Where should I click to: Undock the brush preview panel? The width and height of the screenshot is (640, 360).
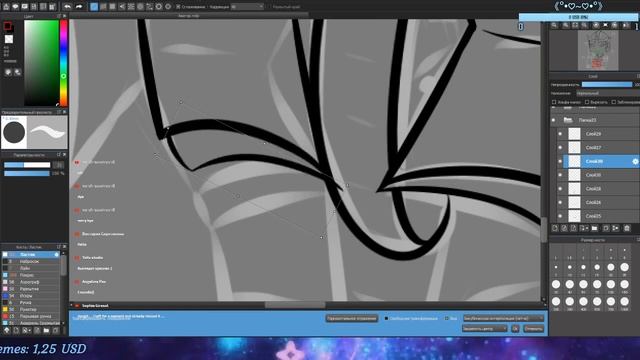tap(59, 111)
